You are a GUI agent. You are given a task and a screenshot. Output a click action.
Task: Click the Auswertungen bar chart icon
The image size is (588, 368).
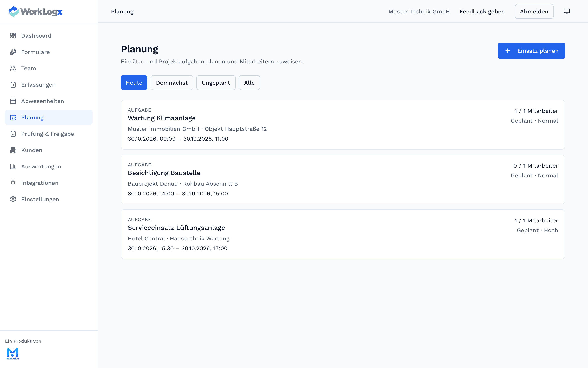pos(13,166)
